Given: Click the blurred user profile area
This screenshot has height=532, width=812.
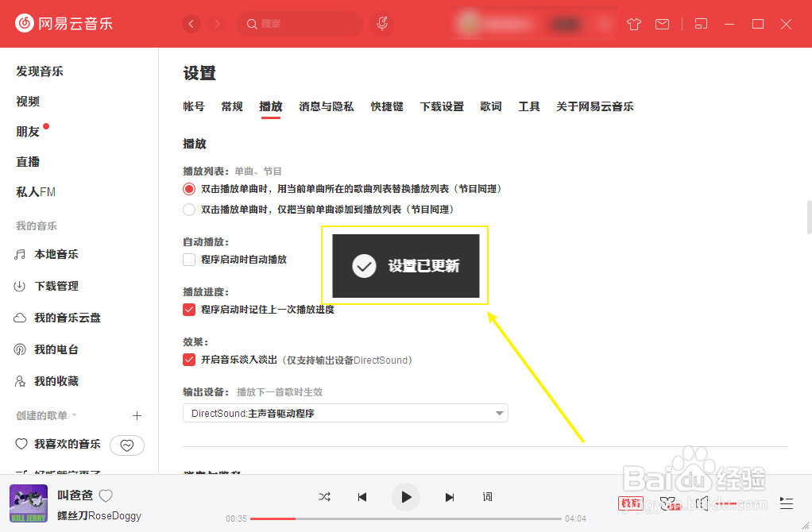Looking at the screenshot, I should 533,24.
